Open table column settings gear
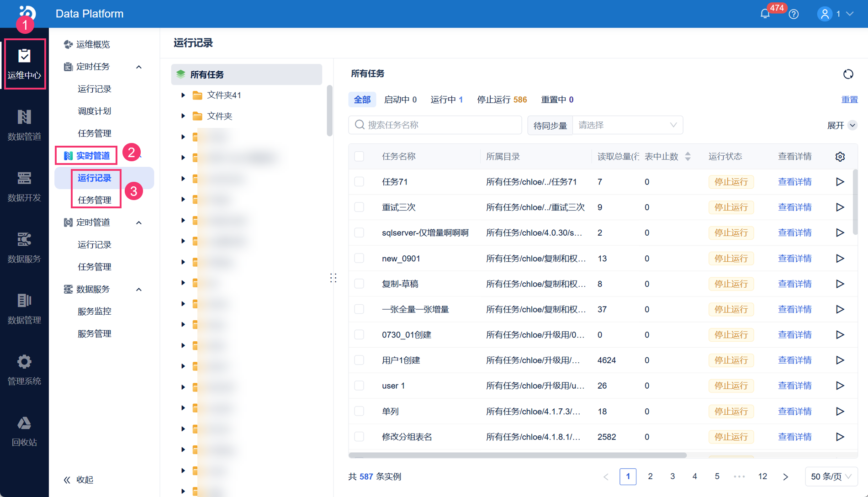Viewport: 868px width, 497px height. [840, 157]
